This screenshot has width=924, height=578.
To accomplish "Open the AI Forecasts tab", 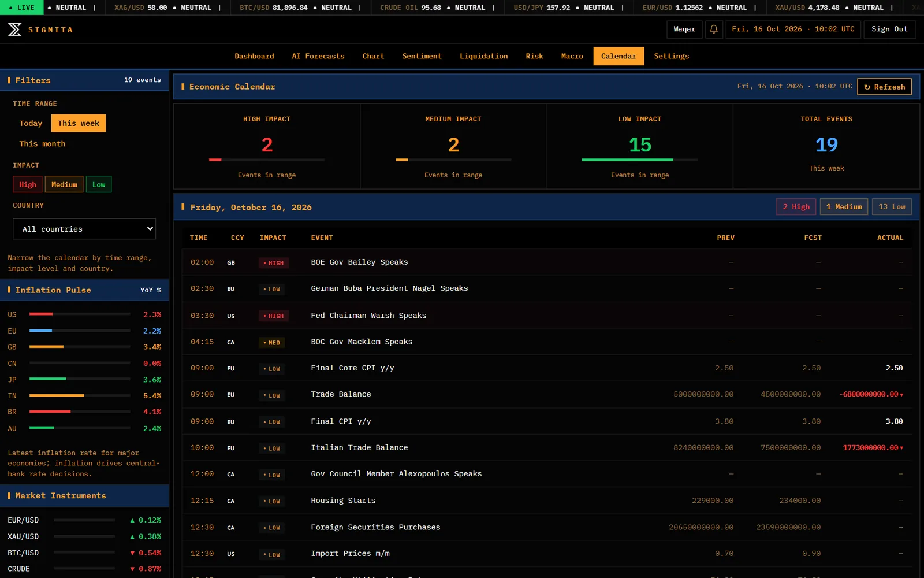I will click(x=318, y=56).
